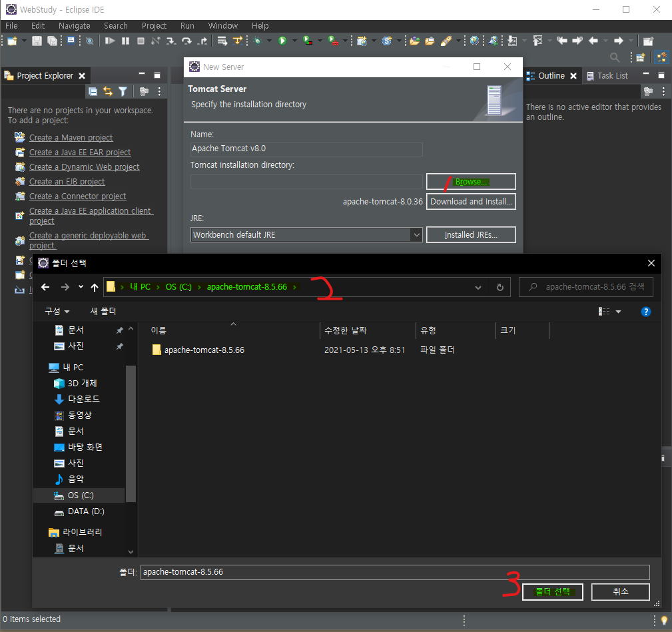Click the Open Perspective icon

pyautogui.click(x=641, y=57)
